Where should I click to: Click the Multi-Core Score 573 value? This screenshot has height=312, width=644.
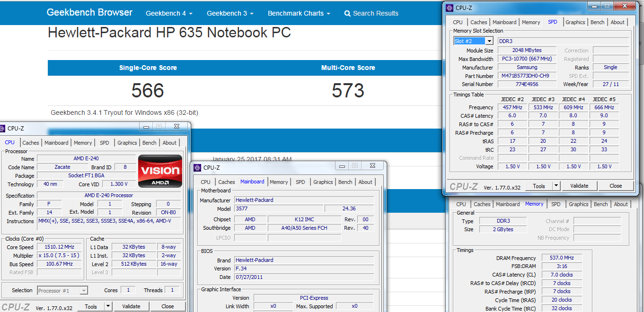[x=348, y=90]
